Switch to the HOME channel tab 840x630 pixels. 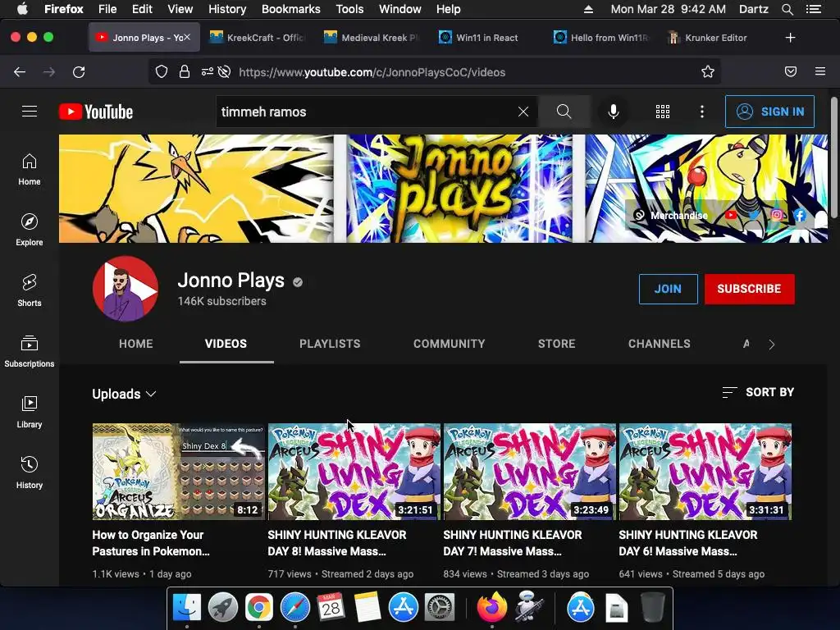coord(136,344)
